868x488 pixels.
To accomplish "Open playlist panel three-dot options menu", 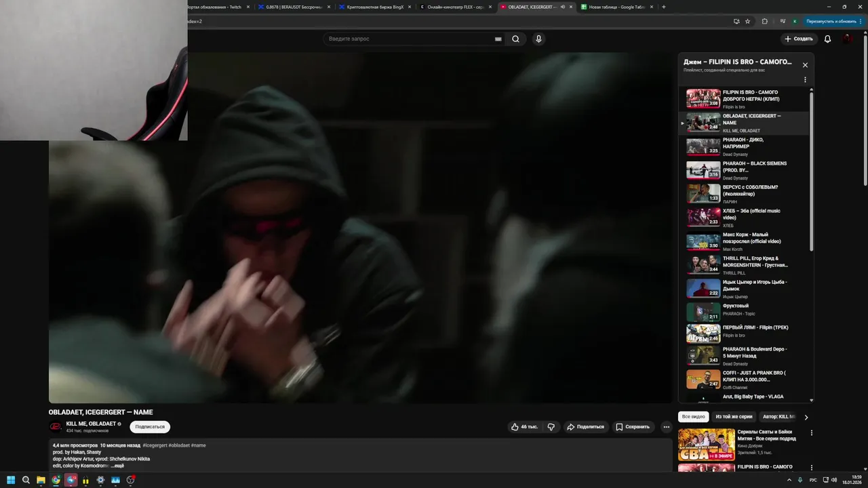I will click(805, 80).
